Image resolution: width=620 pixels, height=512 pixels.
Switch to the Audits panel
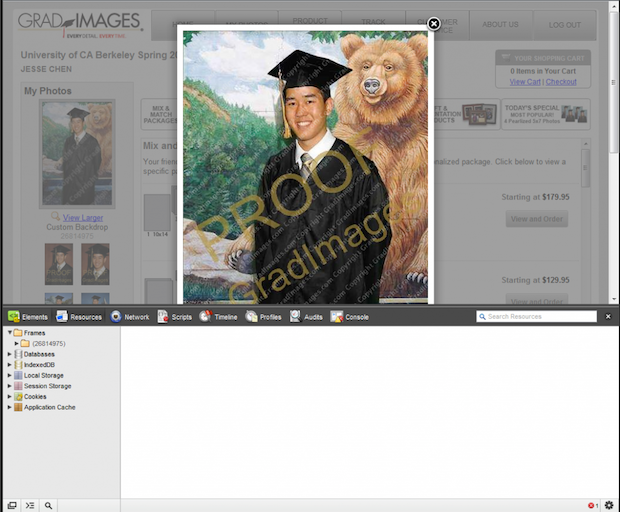[x=306, y=317]
